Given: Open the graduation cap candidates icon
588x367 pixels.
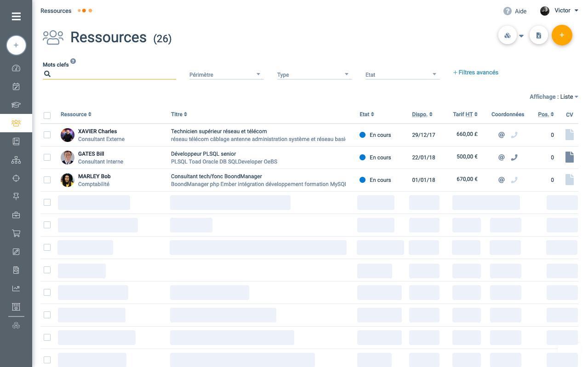Looking at the screenshot, I should click(x=16, y=105).
